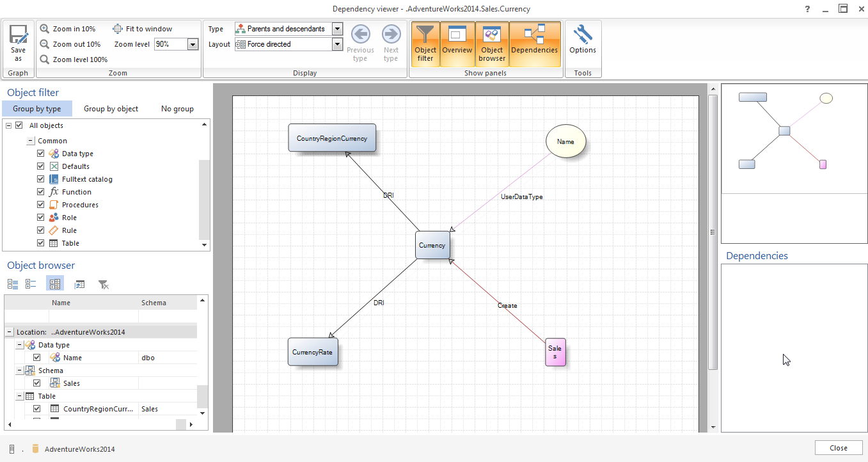
Task: Uncheck the Fulltext catalog checkbox
Action: click(41, 179)
